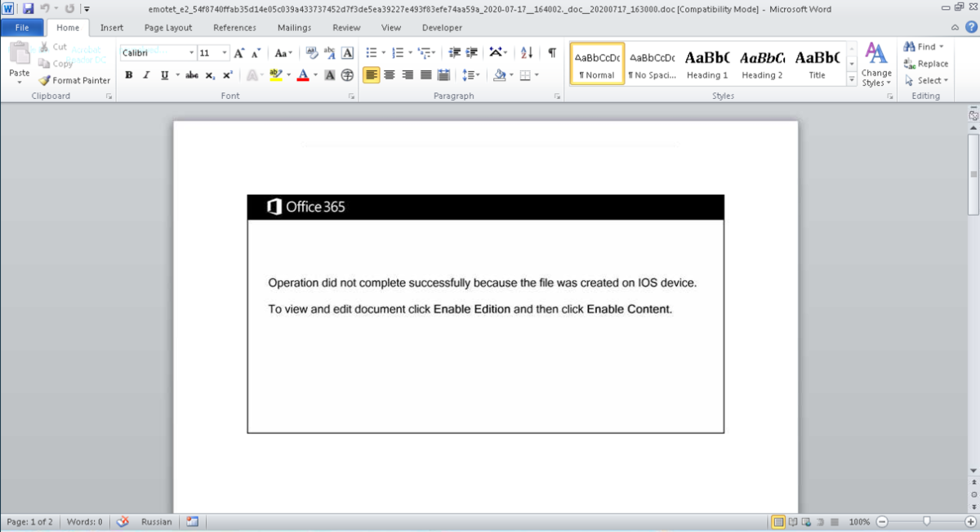
Task: Apply subscript formatting
Action: click(x=210, y=75)
